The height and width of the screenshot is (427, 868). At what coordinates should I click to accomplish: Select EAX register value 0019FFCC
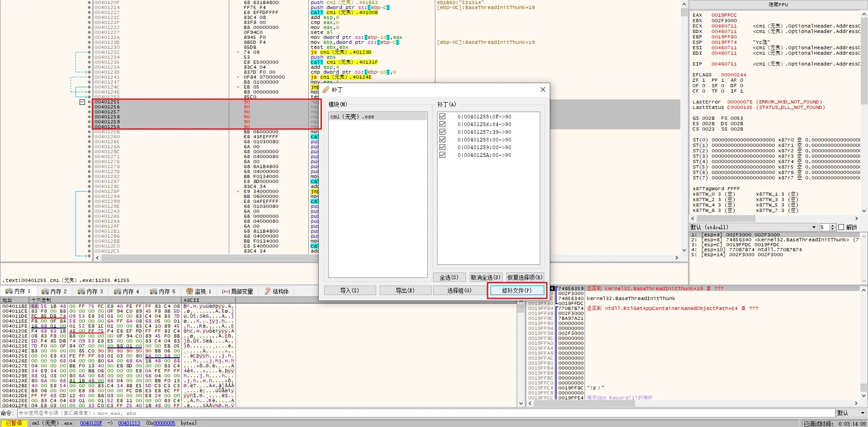point(724,15)
